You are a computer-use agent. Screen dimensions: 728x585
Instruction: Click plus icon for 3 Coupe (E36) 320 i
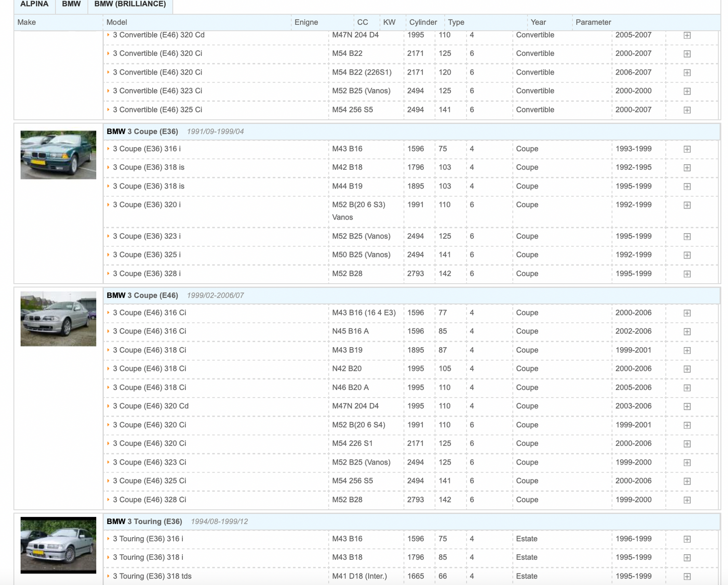pos(687,205)
